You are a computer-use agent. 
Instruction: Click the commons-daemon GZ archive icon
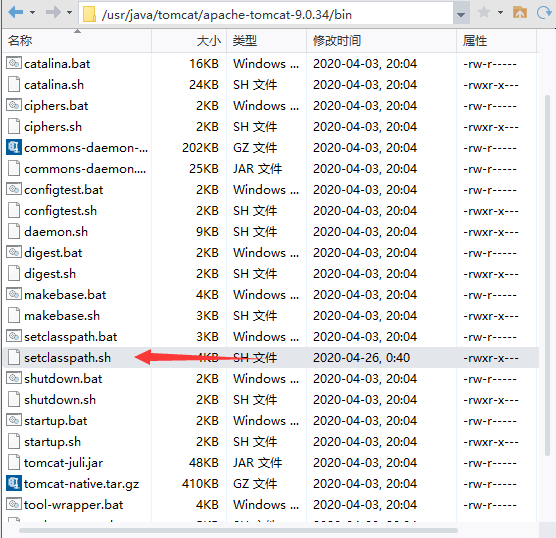tap(14, 148)
